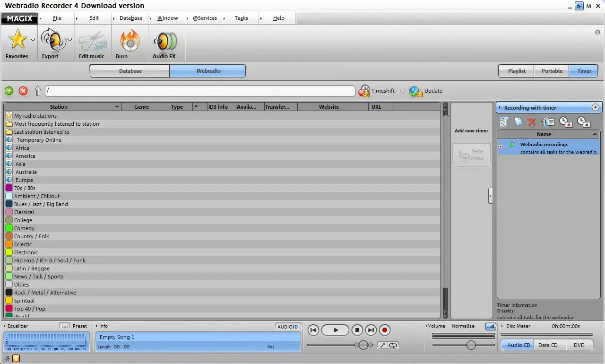Image resolution: width=605 pixels, height=364 pixels.
Task: Remove station using the red X icon
Action: point(23,91)
